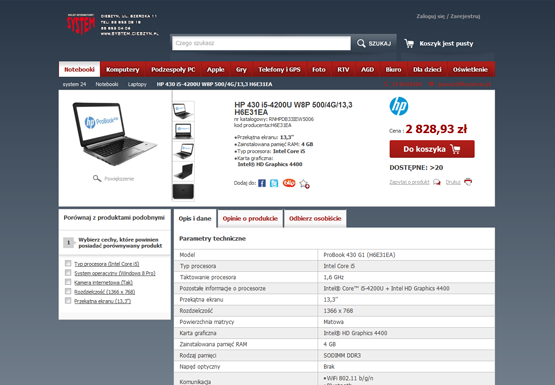Open the RTV category
Image resolution: width=555 pixels, height=385 pixels.
coord(343,69)
